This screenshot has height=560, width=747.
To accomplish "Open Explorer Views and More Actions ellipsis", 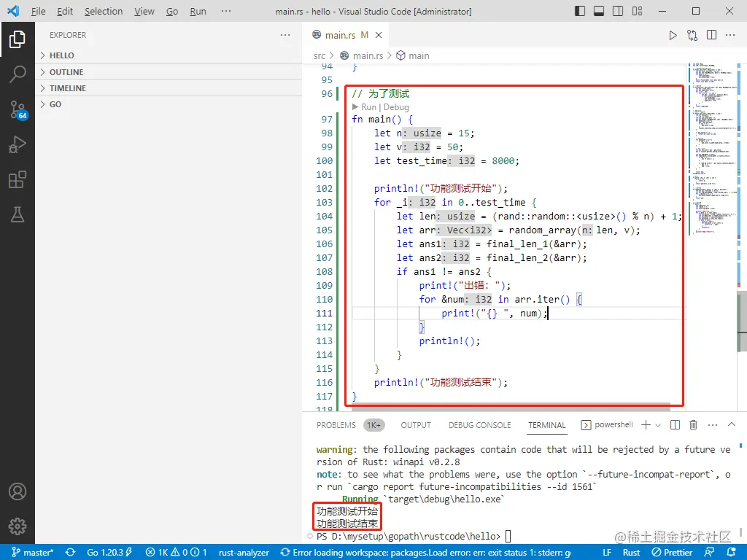I will (x=285, y=35).
